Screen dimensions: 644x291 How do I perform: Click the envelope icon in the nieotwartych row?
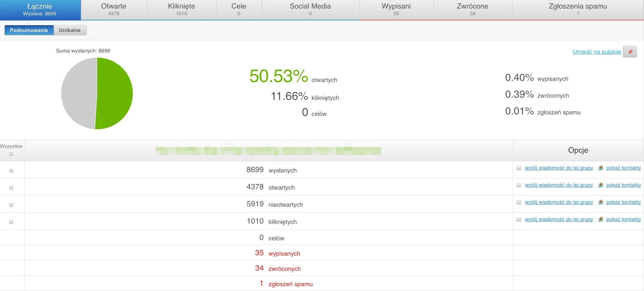(x=519, y=202)
